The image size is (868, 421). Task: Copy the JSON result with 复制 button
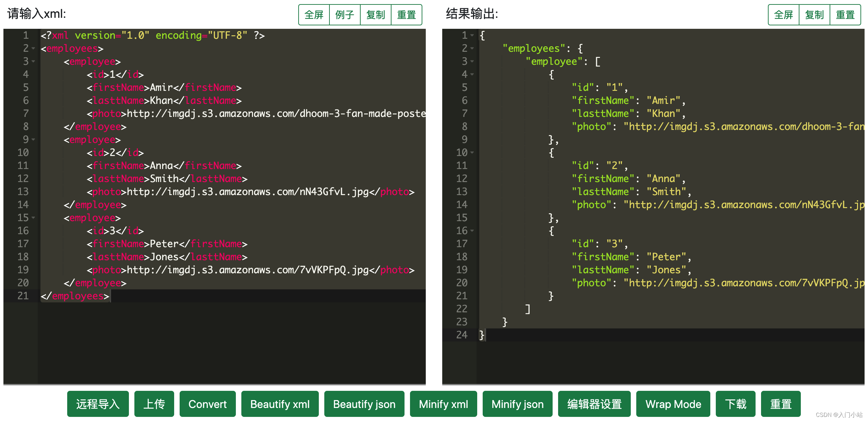point(815,15)
